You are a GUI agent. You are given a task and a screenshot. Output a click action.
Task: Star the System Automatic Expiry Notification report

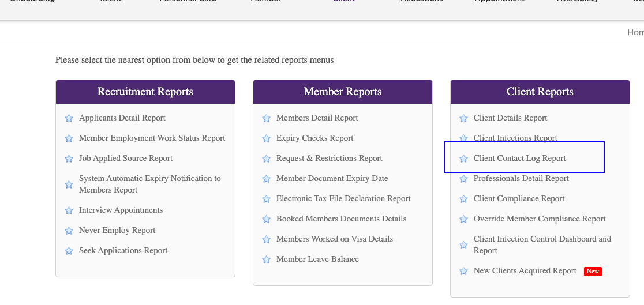[69, 184]
